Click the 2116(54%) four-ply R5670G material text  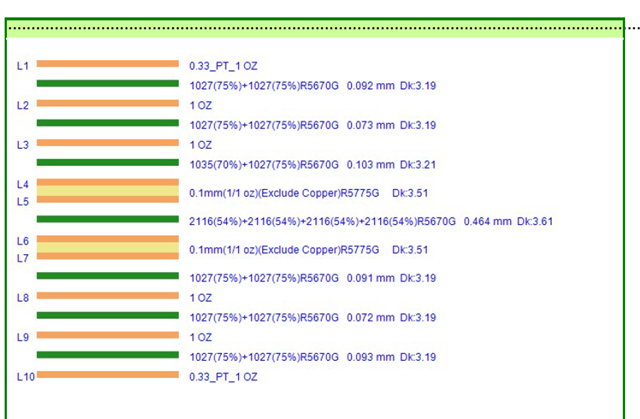322,222
